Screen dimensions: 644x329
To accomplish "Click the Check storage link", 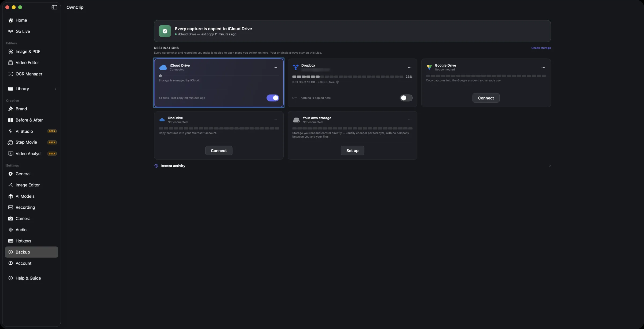I will tap(541, 48).
